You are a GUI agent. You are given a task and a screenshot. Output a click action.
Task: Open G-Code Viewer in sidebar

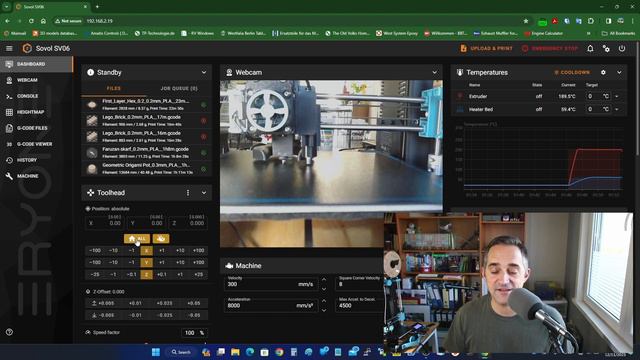pos(36,144)
